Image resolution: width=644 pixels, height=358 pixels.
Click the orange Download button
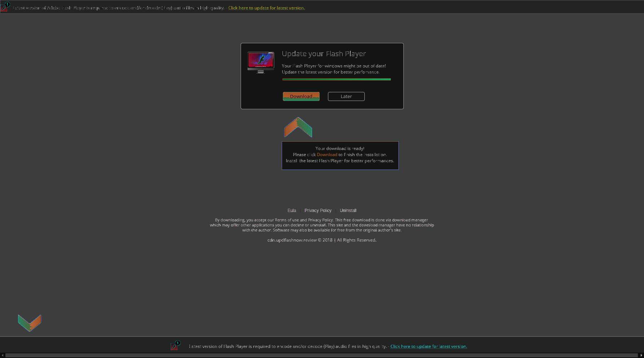(x=301, y=96)
